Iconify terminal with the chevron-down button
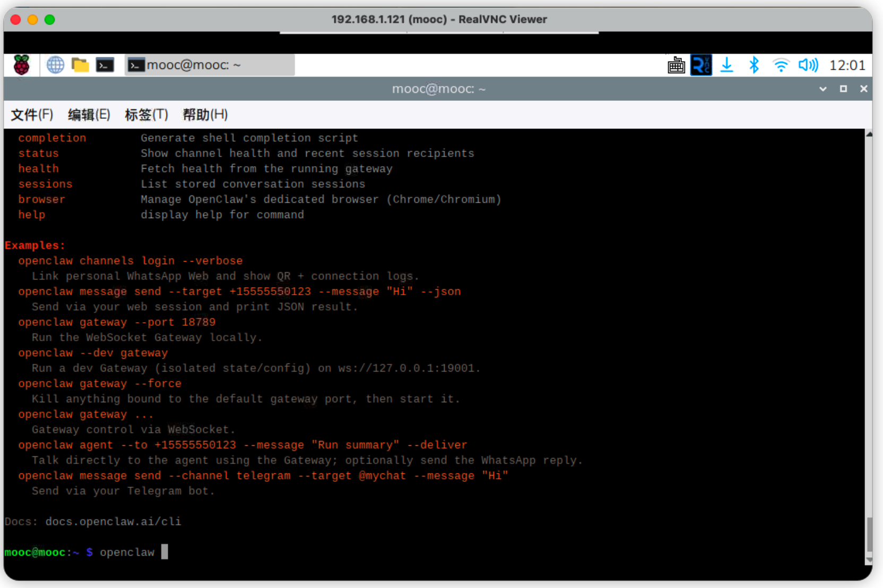 pyautogui.click(x=823, y=89)
